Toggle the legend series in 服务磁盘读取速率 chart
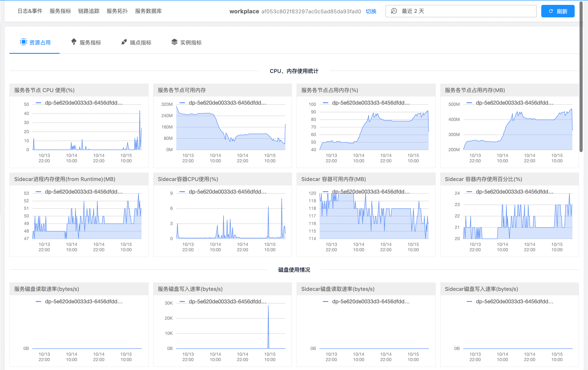Screen dimensions: 588x370 (79, 302)
